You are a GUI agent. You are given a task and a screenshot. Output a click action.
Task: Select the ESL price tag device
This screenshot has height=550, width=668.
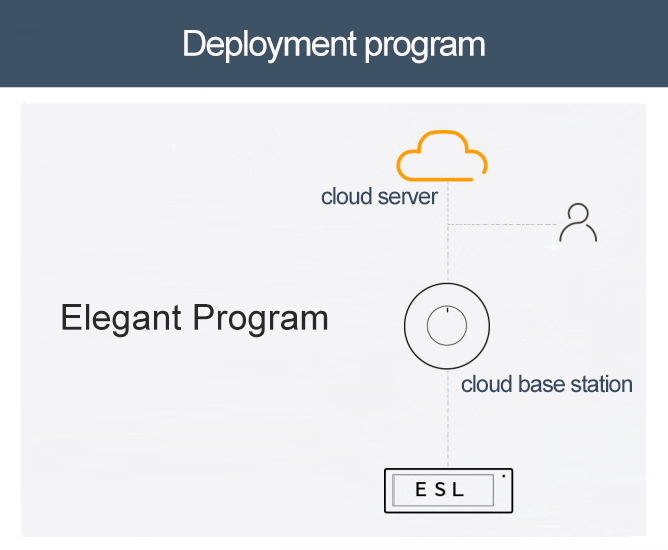[x=448, y=490]
